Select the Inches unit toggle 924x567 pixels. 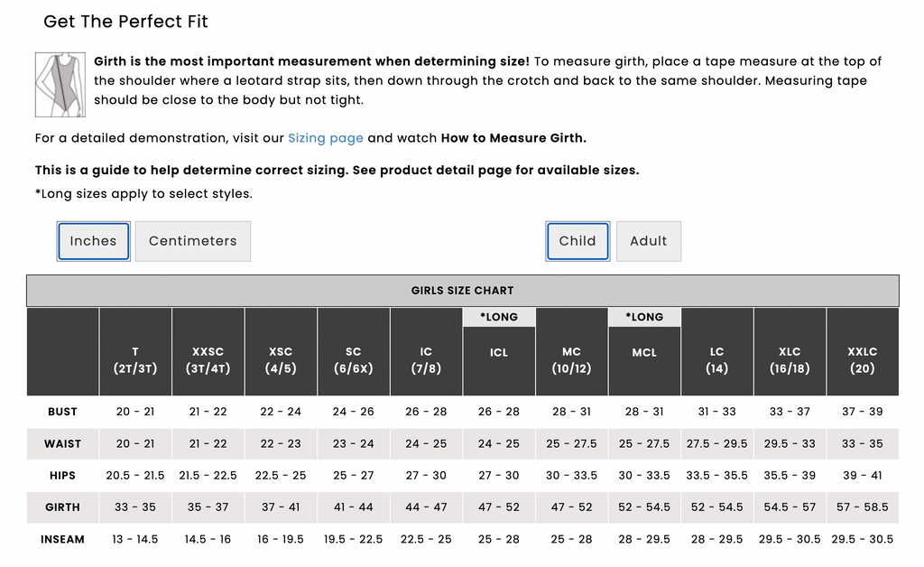[x=93, y=241]
